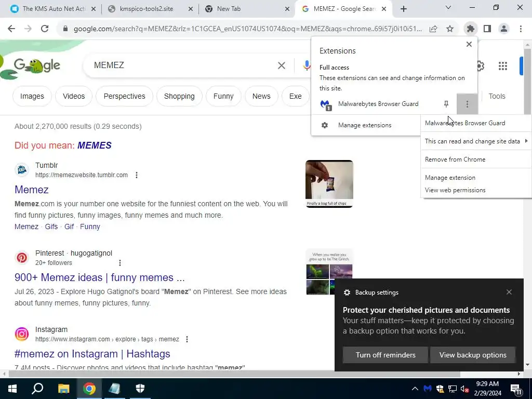532x399 pixels.
Task: Close the New Tab tab
Action: point(287,9)
